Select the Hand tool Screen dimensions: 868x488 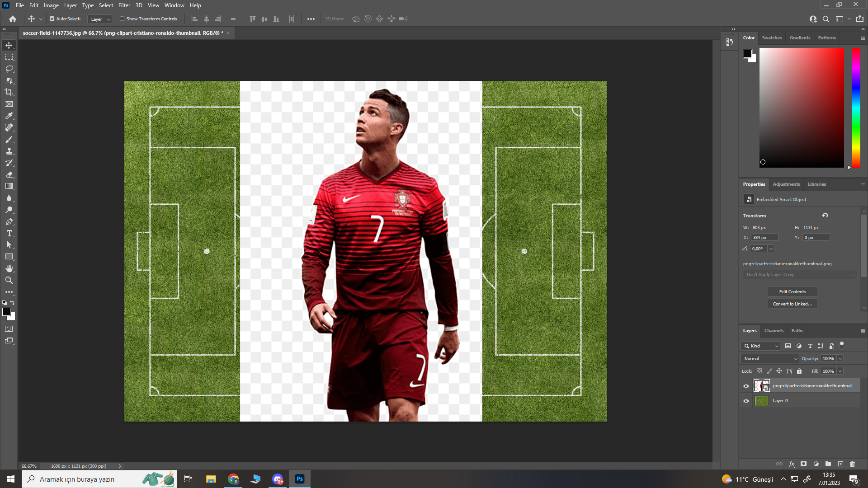tap(9, 268)
